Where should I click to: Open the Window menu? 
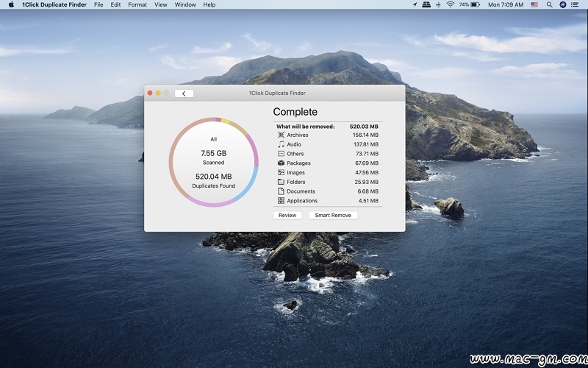[x=185, y=4]
